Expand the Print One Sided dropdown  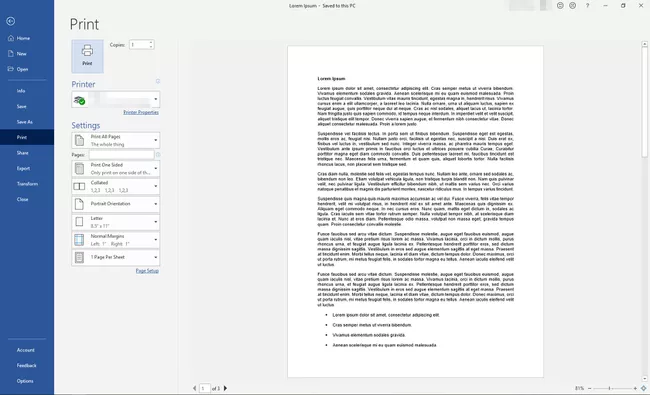point(116,169)
